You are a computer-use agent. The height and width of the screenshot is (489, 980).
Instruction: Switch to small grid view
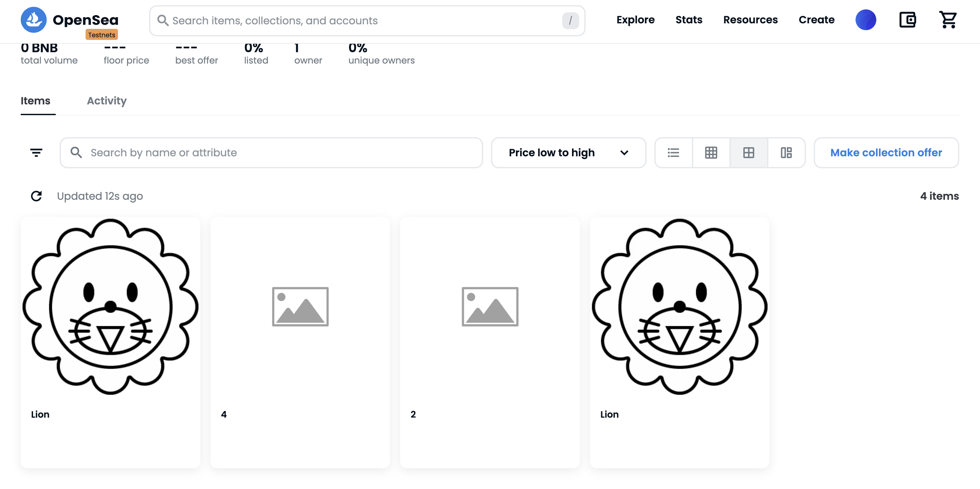point(711,153)
